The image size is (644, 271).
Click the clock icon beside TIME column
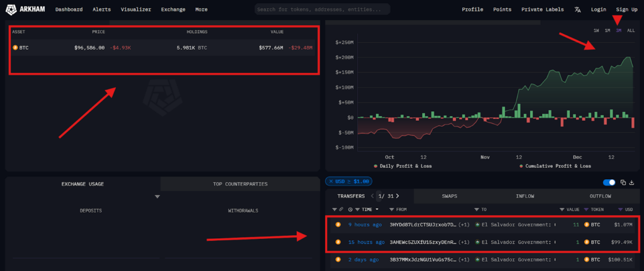350,209
